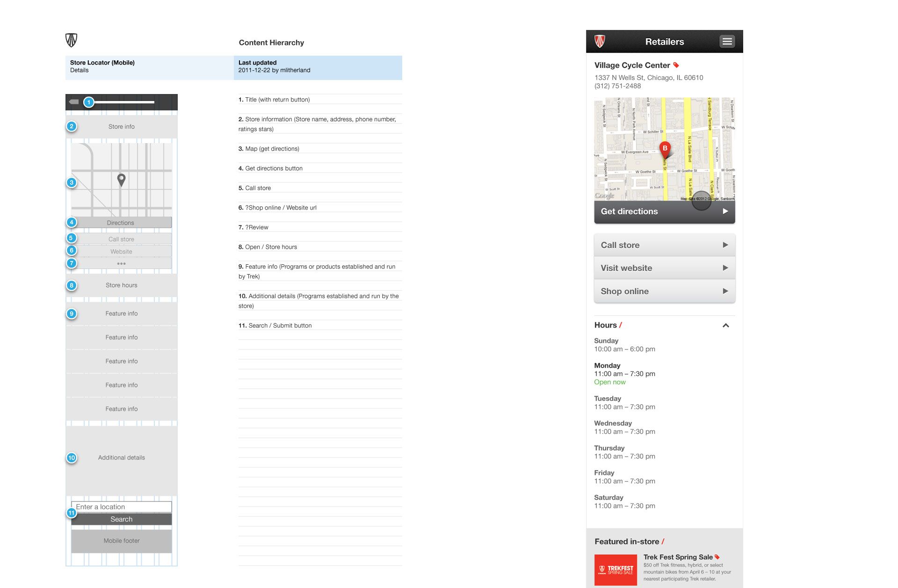Click the red tag icon beside Village Cycle Center
Screen dimensions: 898x588
(x=676, y=65)
